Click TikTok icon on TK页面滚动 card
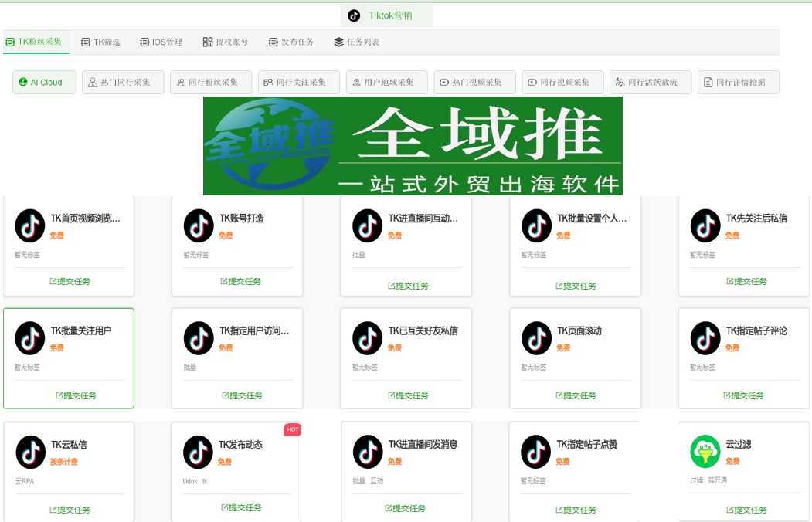The height and width of the screenshot is (522, 812). pos(536,338)
